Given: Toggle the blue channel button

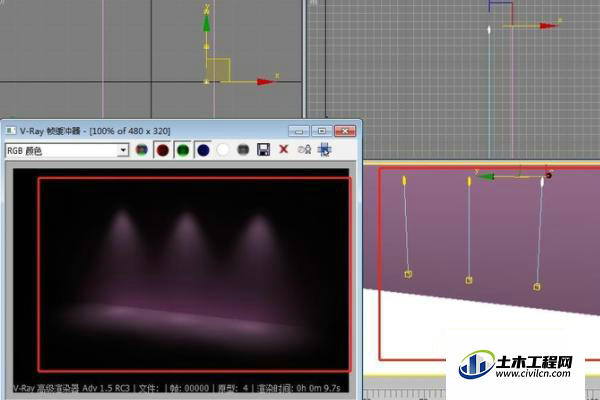Looking at the screenshot, I should coord(203,150).
